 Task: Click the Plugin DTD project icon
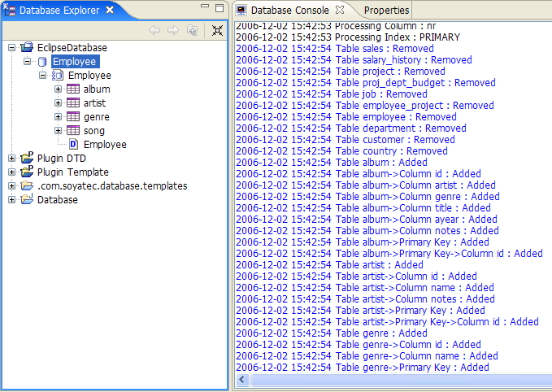(x=27, y=158)
